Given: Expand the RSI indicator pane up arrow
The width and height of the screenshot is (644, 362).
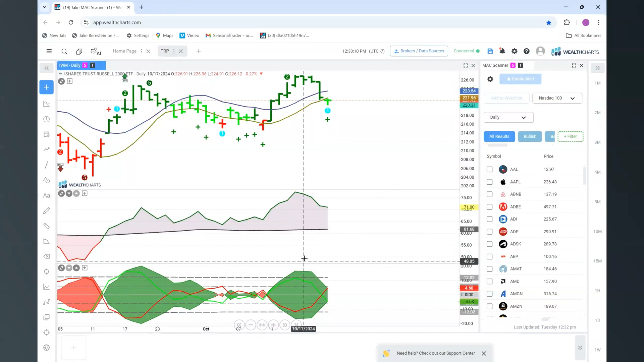Looking at the screenshot, I should coord(76,193).
